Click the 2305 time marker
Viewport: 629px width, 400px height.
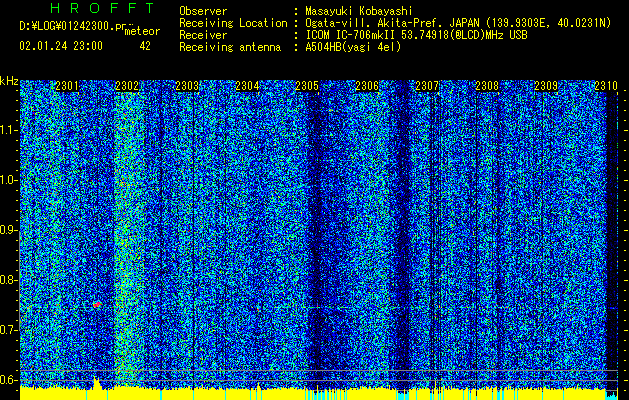pos(307,85)
